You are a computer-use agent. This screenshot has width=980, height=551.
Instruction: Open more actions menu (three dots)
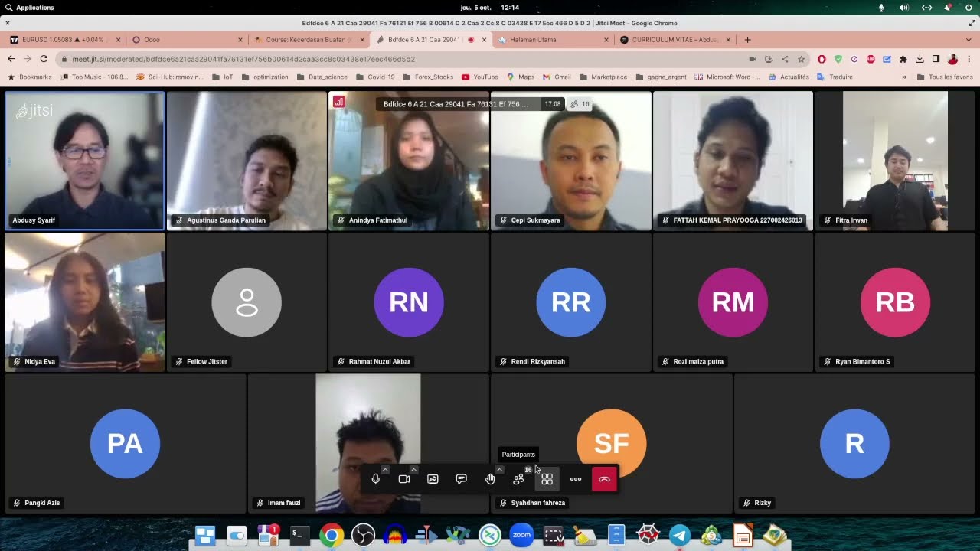click(576, 479)
